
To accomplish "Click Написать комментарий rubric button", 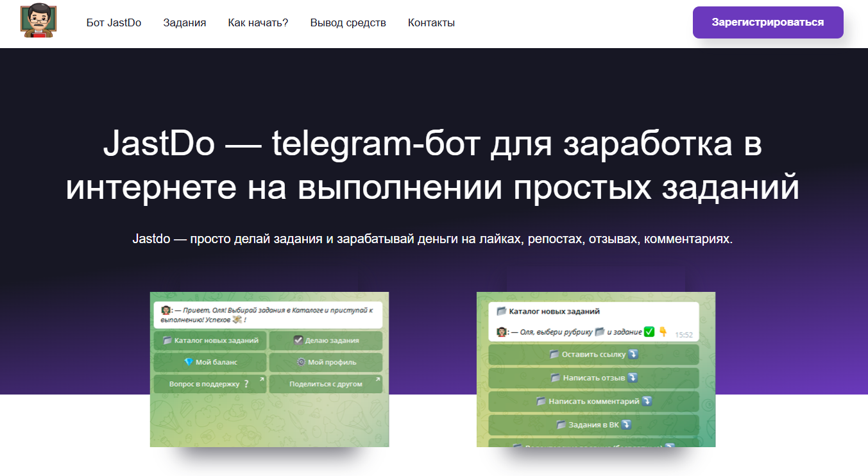I will pos(594,401).
